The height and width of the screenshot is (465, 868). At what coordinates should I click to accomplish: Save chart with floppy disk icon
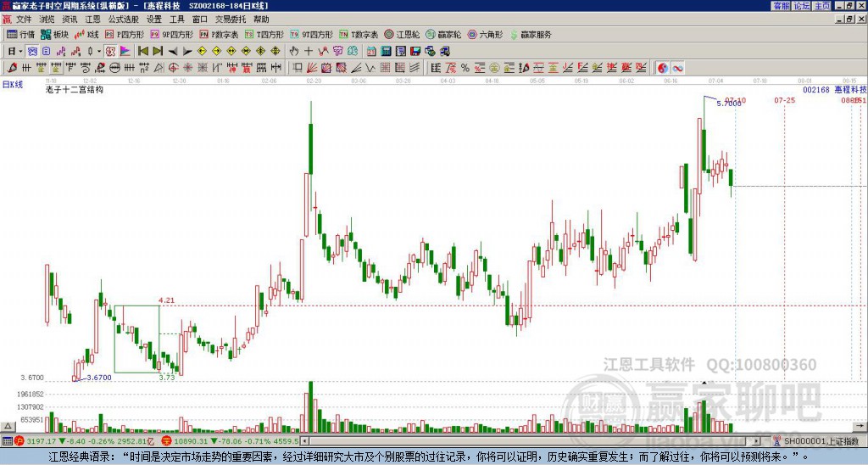point(415,52)
